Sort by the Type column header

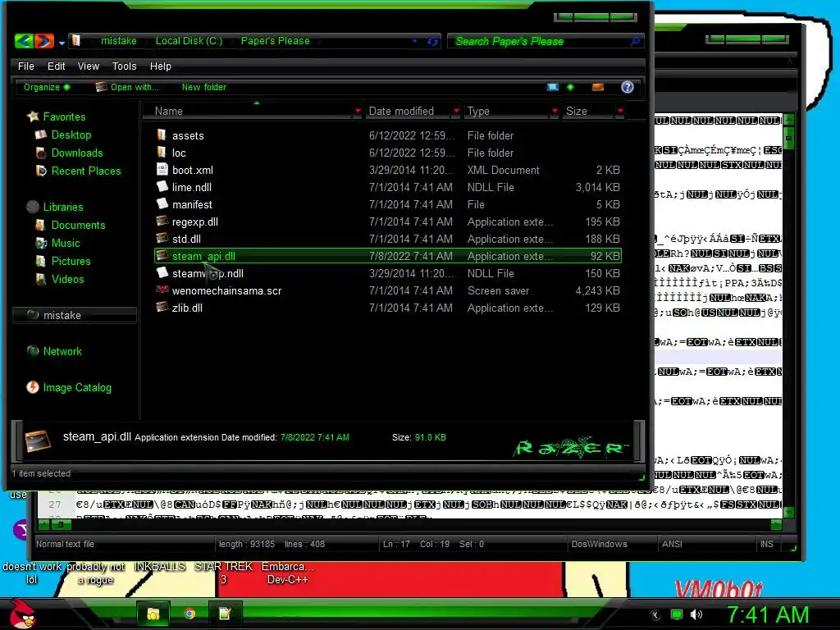tap(478, 111)
